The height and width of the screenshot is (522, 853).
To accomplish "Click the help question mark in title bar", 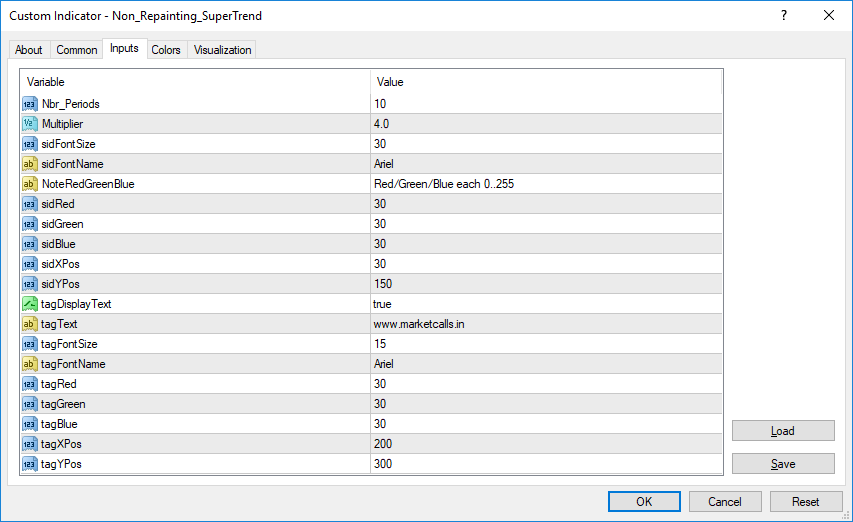I will coord(783,15).
